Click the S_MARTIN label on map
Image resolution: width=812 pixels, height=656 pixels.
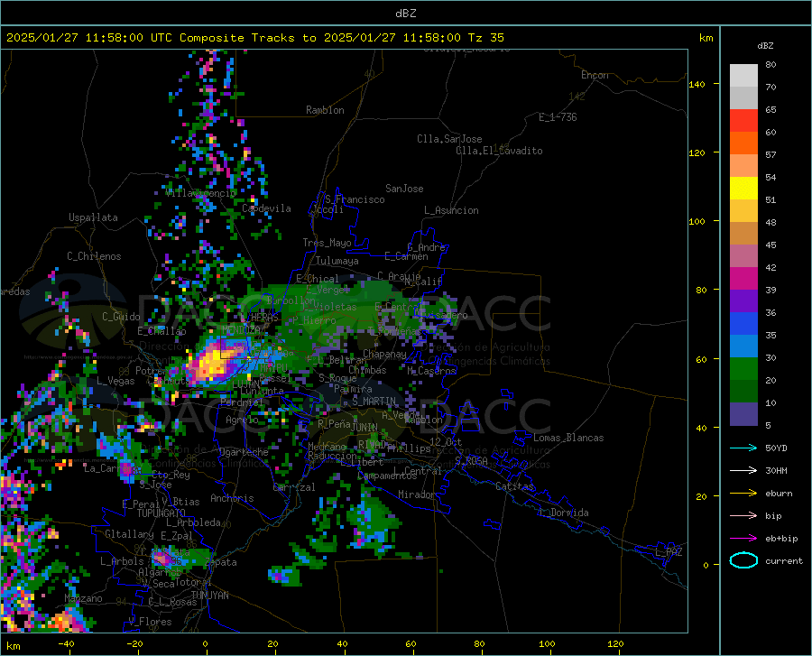pyautogui.click(x=374, y=402)
